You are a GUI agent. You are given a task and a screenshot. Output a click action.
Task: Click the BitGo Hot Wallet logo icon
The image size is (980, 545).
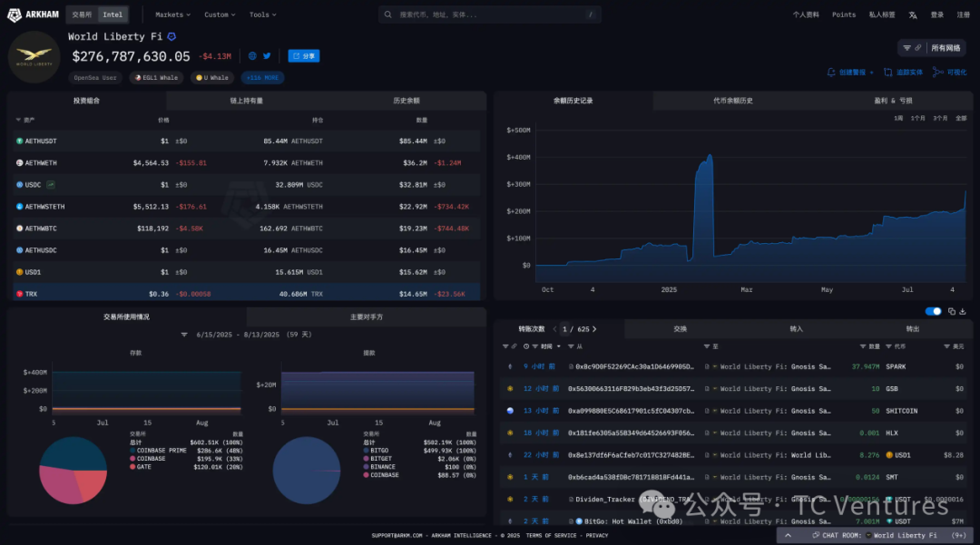tap(579, 521)
